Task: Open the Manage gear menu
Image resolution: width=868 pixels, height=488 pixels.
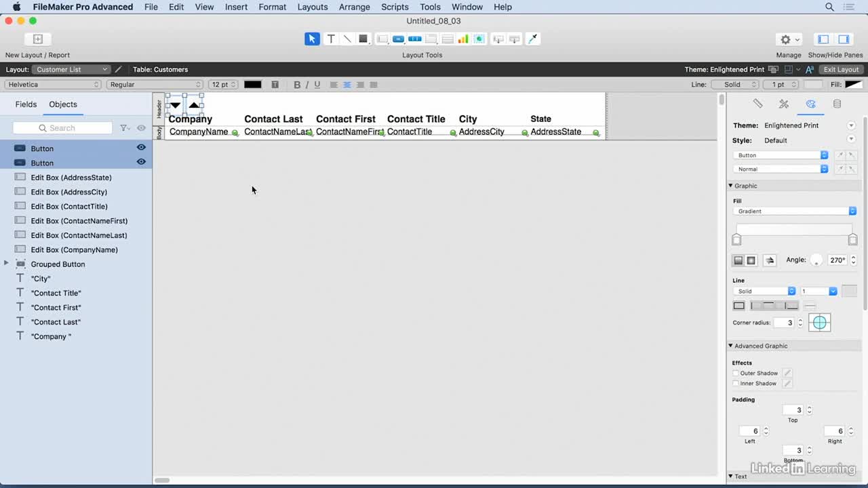Action: 789,39
